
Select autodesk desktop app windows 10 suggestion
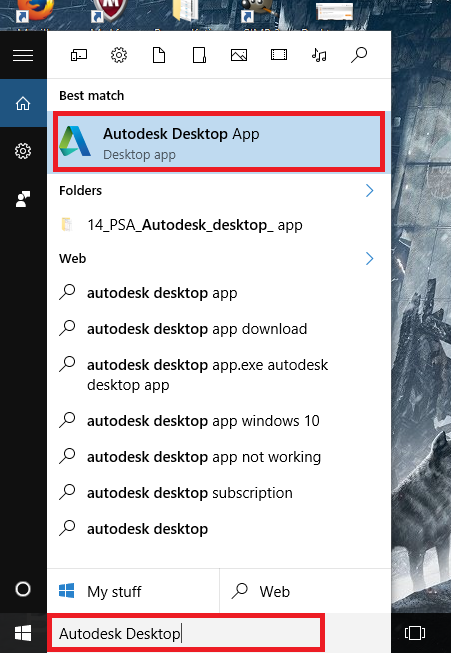pos(219,421)
